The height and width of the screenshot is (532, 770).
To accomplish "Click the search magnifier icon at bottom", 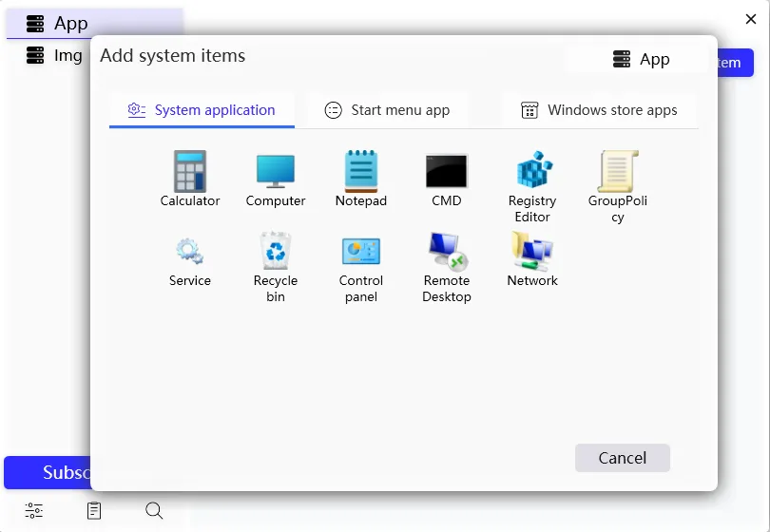I will 154,510.
